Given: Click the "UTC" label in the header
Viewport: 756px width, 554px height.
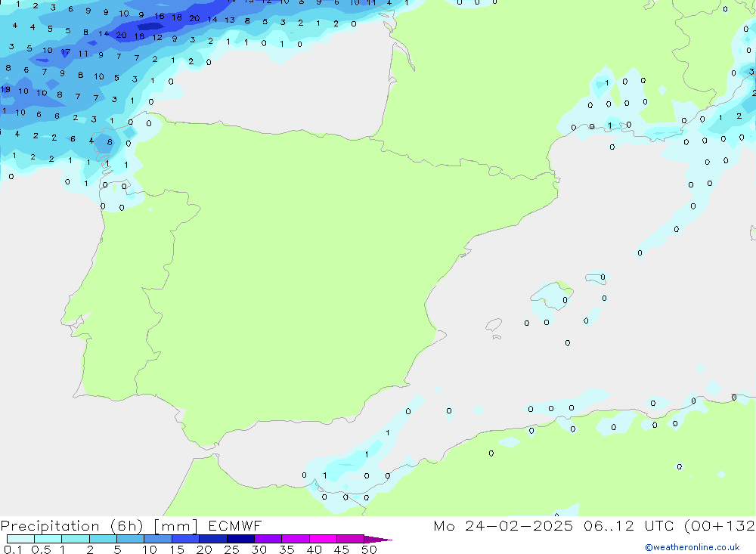Looking at the screenshot, I should coord(658,525).
